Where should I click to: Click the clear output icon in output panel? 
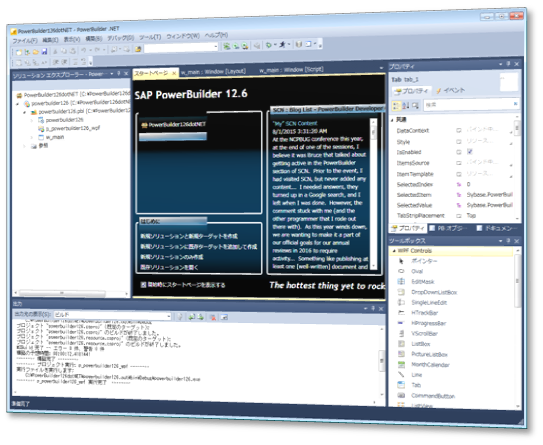point(213,317)
